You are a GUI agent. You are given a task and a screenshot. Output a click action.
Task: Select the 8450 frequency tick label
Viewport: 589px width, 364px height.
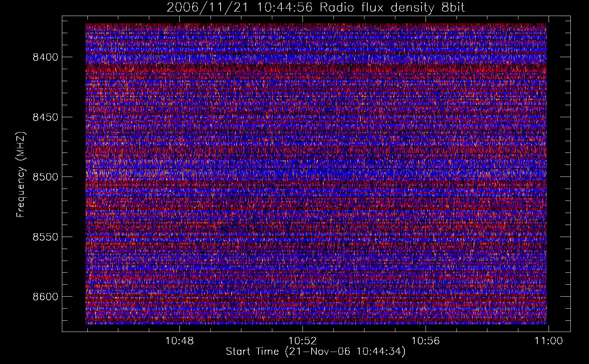click(x=46, y=117)
